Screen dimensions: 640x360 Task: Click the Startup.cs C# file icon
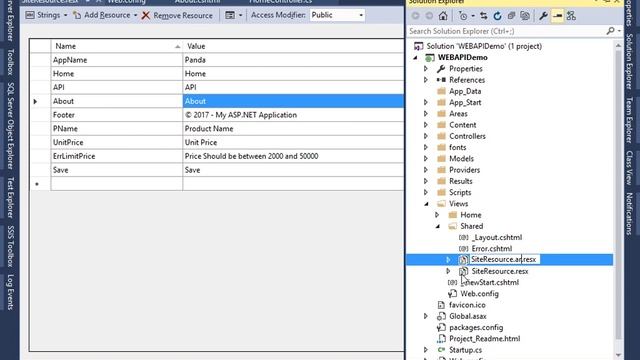pos(441,350)
